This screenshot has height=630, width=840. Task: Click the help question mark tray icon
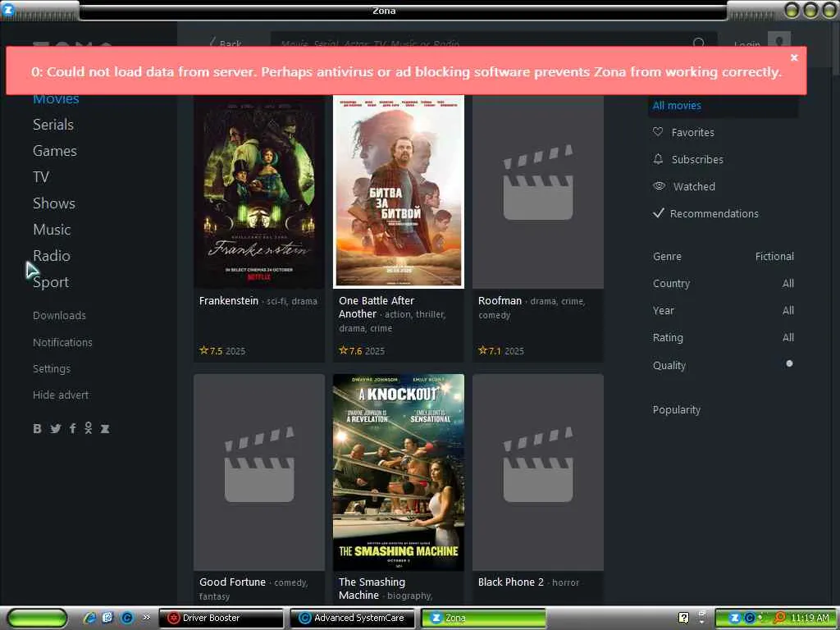(x=683, y=618)
